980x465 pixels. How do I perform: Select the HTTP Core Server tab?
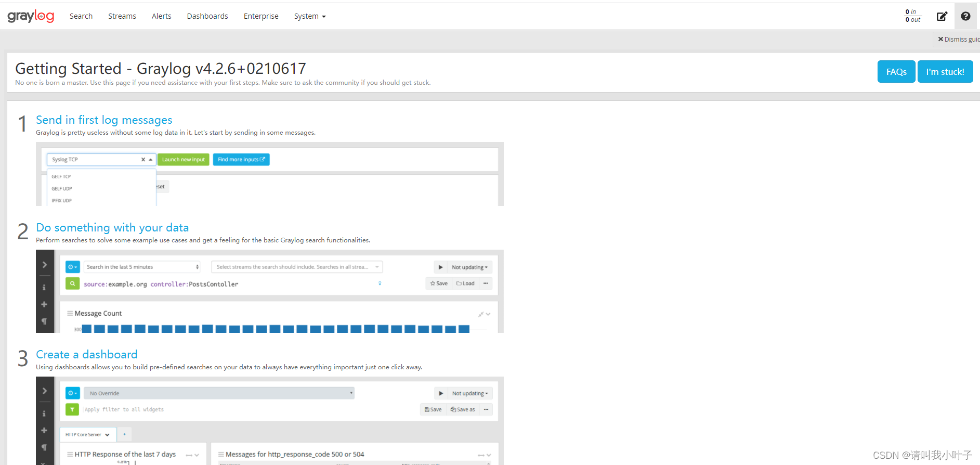click(88, 435)
